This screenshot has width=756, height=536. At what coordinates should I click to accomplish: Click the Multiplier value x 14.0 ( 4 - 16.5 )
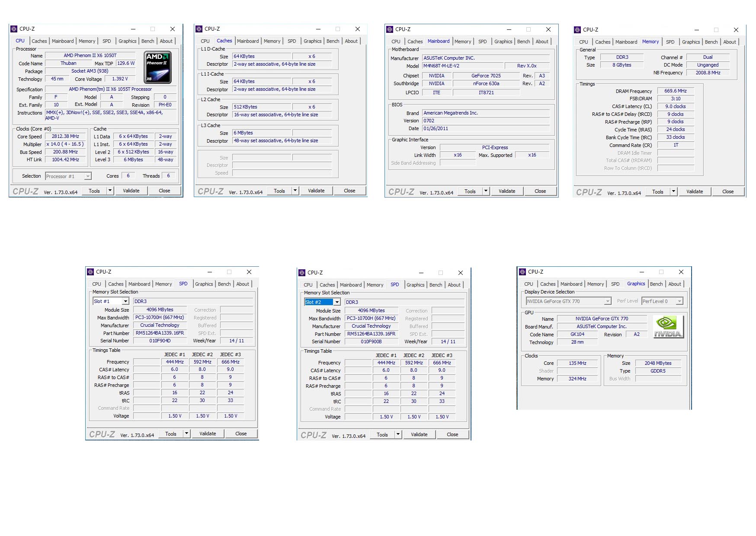(65, 144)
